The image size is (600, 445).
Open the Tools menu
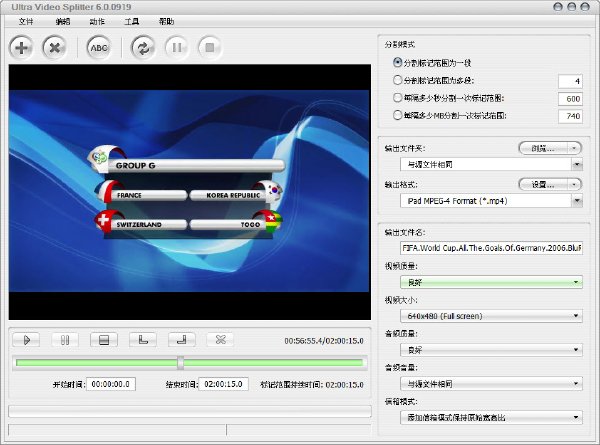131,21
